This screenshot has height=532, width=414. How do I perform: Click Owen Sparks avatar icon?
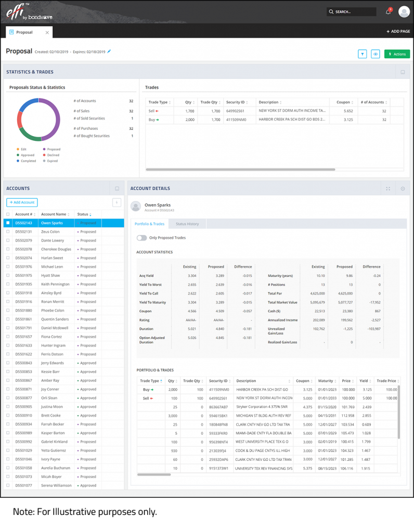tap(136, 206)
